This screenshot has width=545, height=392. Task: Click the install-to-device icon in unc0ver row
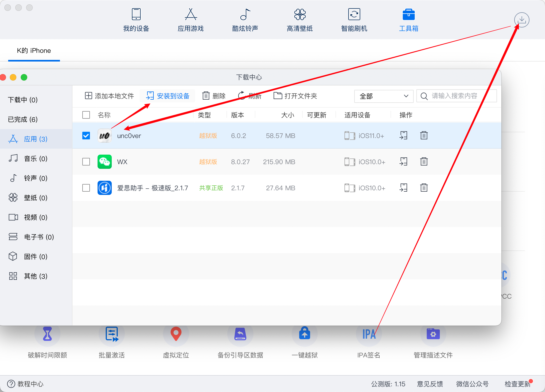tap(403, 135)
